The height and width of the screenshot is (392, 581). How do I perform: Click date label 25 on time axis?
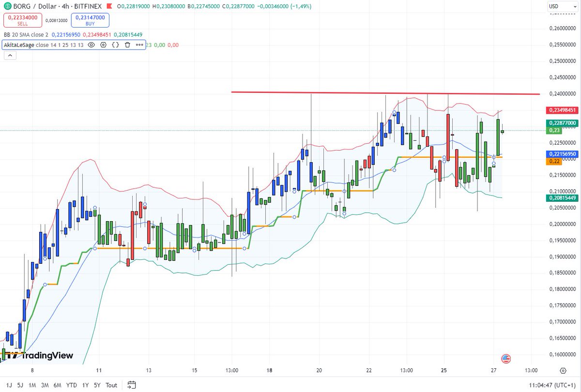pos(445,371)
